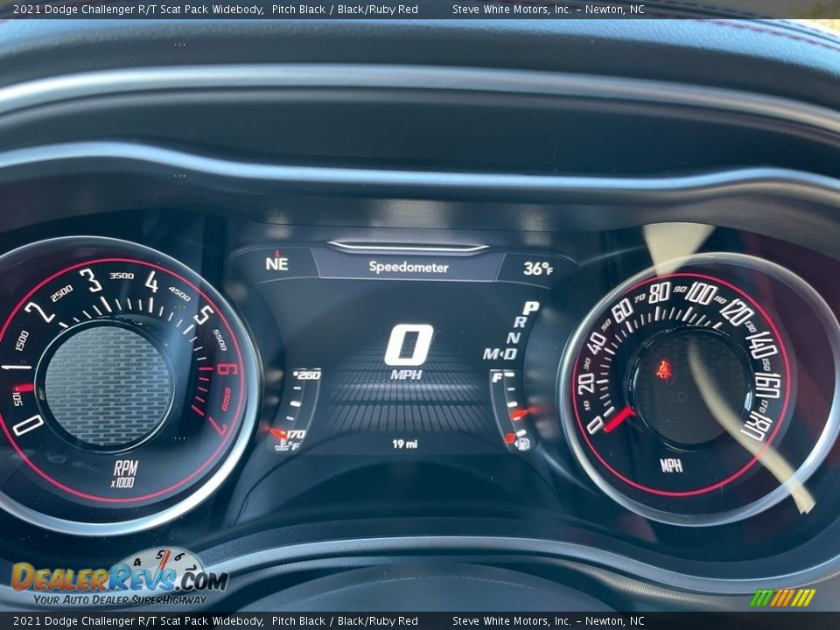Click the DealerRevs.com logo
The image size is (840, 630).
120,578
